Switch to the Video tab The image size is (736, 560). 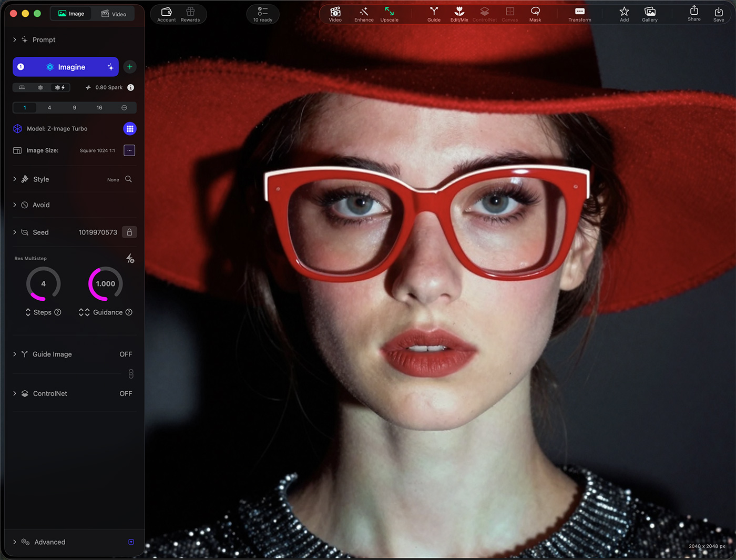pyautogui.click(x=114, y=14)
